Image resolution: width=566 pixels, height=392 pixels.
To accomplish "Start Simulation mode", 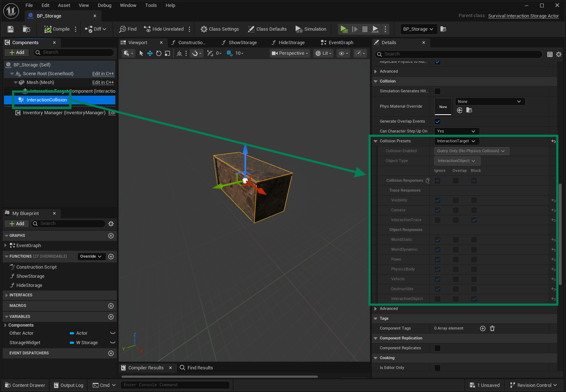I will 311,29.
